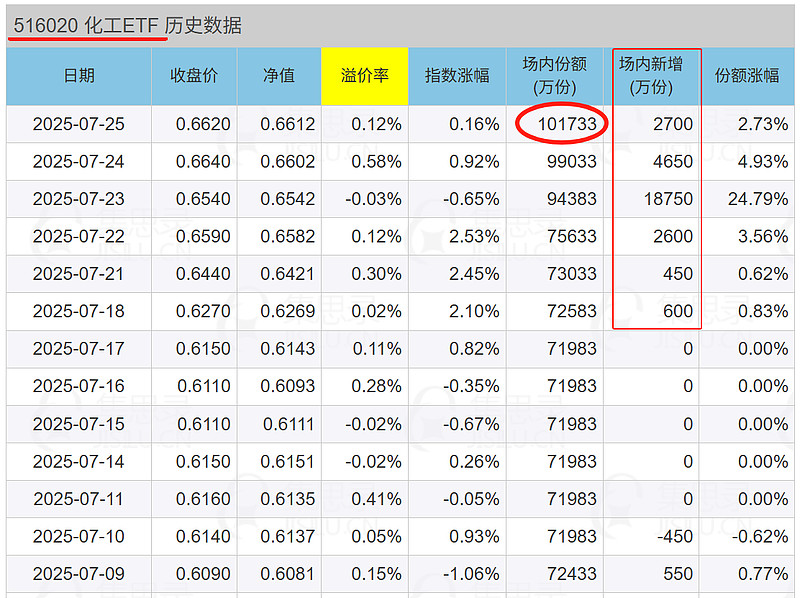Screen dimensions: 800x598
Task: Click the share value 99033
Action: (x=571, y=162)
